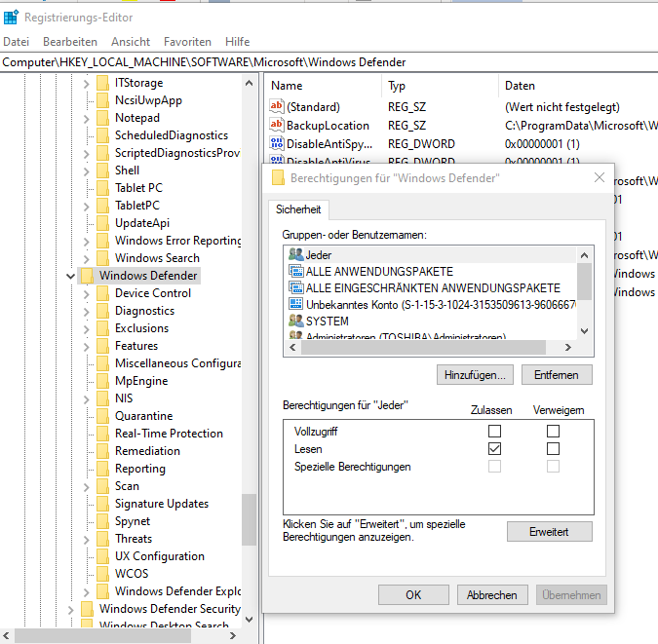Screen dimensions: 658x644
Task: Open advanced permissions with Erweitert button
Action: click(550, 532)
